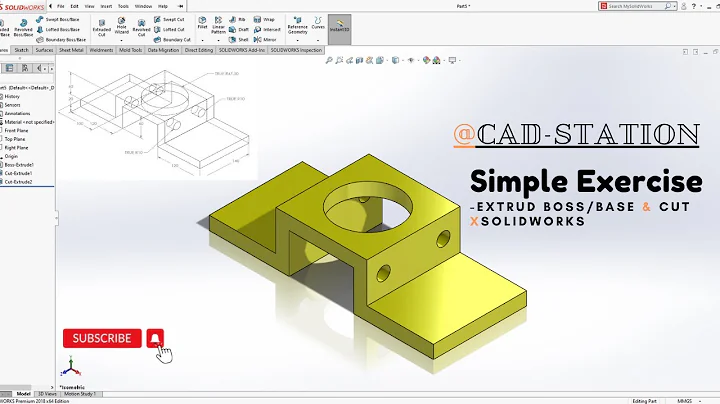
Task: Select Boss-Extrude1 in feature tree
Action: (x=18, y=165)
